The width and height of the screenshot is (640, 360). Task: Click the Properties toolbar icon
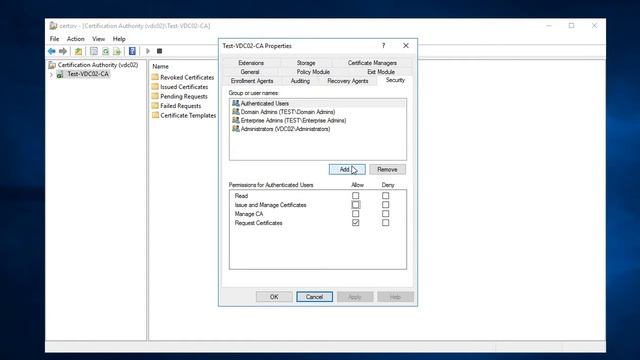tap(94, 51)
